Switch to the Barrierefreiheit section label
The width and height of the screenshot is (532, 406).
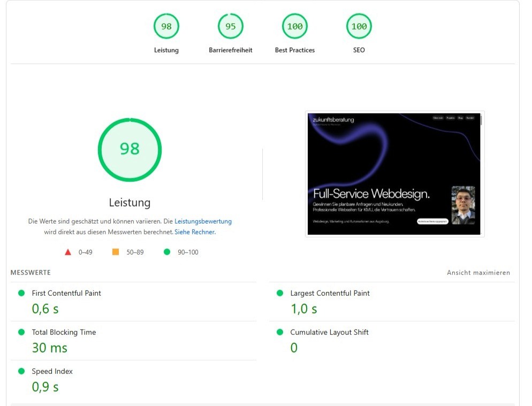tap(230, 50)
